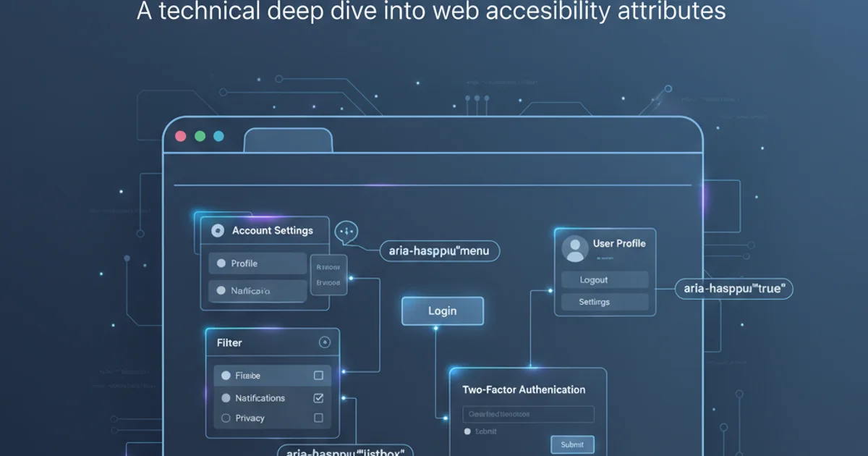Click the bullet icon next to Profile

point(221,263)
